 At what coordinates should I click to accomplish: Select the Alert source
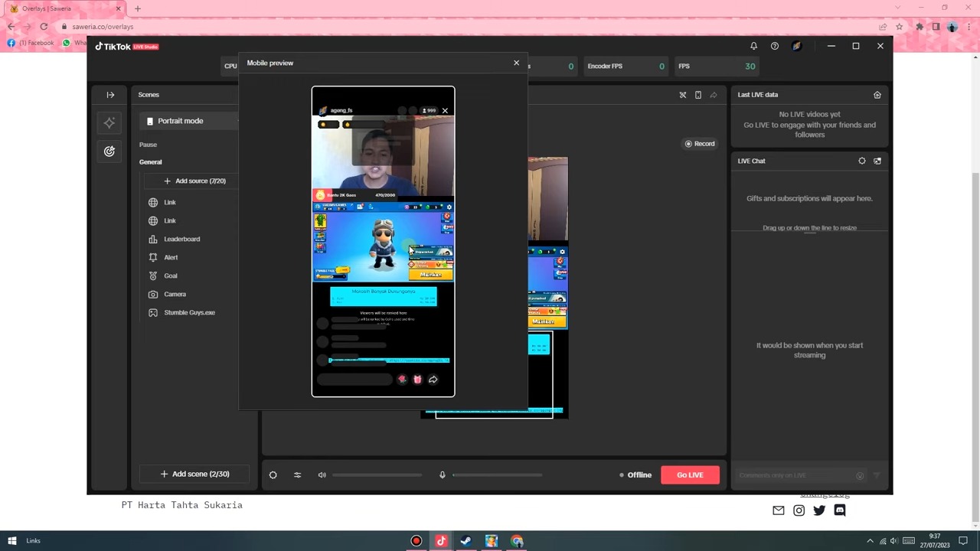(171, 257)
